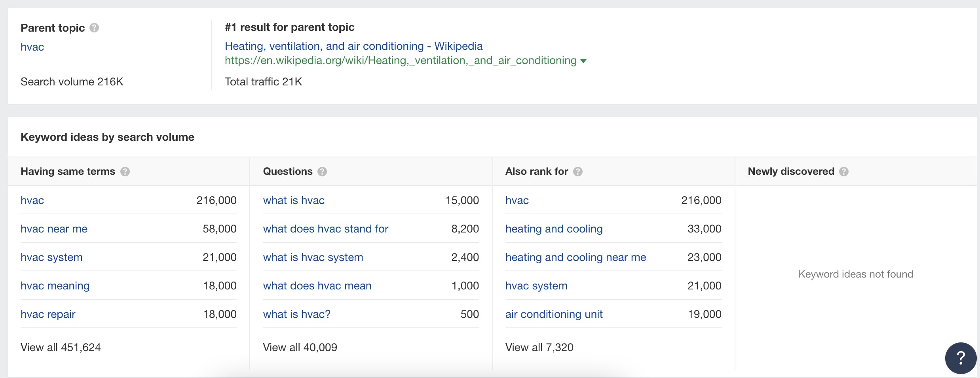Click the Having same terms help icon
The image size is (980, 378).
point(125,172)
